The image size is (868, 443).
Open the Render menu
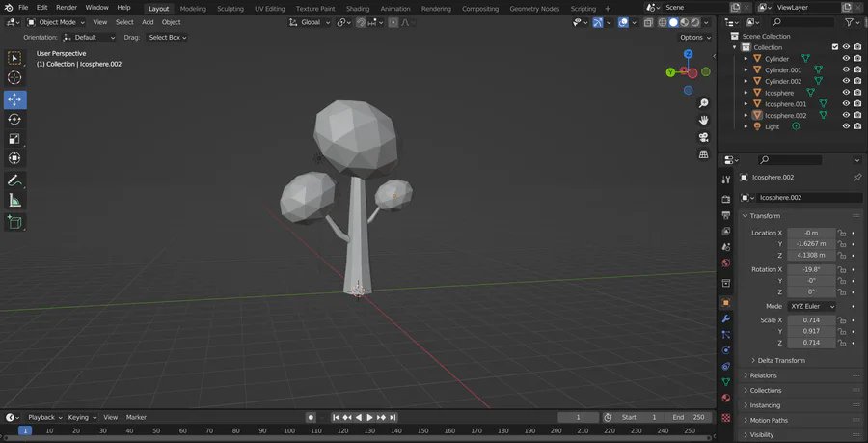(x=67, y=8)
